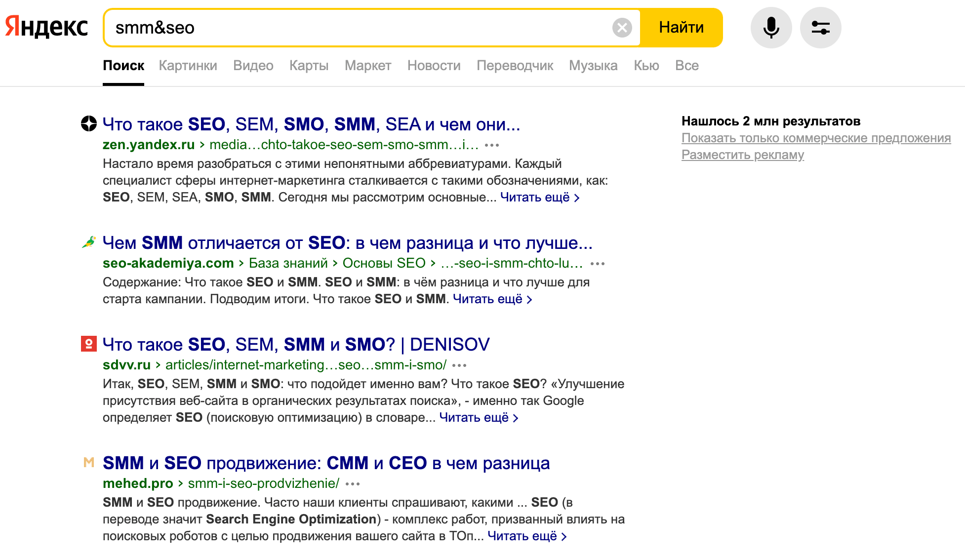Open the Кью tab
This screenshot has height=560, width=965.
646,66
